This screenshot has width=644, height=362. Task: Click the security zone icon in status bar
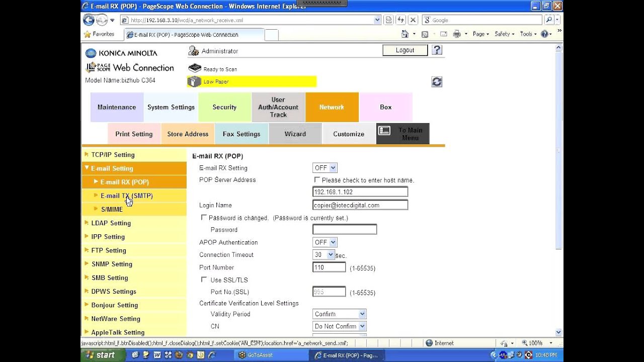point(504,343)
